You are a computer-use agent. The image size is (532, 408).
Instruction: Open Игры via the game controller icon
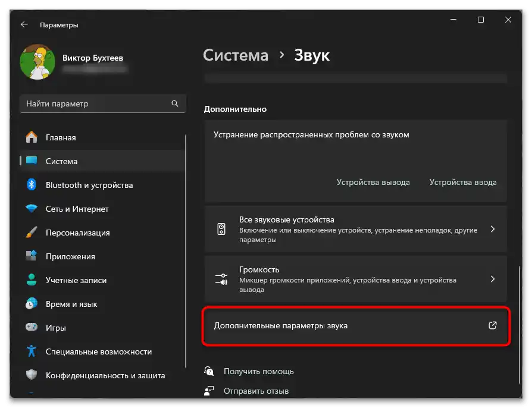pyautogui.click(x=33, y=328)
